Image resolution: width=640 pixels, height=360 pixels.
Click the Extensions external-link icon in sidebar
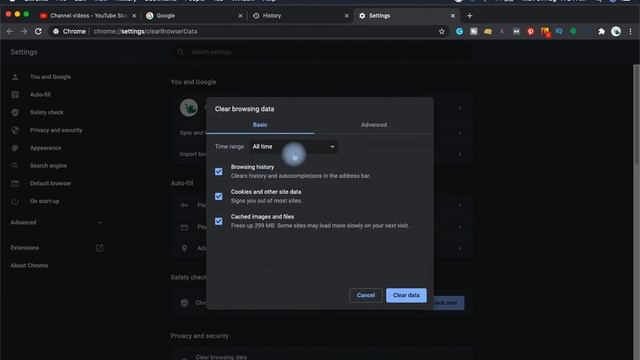point(99,248)
